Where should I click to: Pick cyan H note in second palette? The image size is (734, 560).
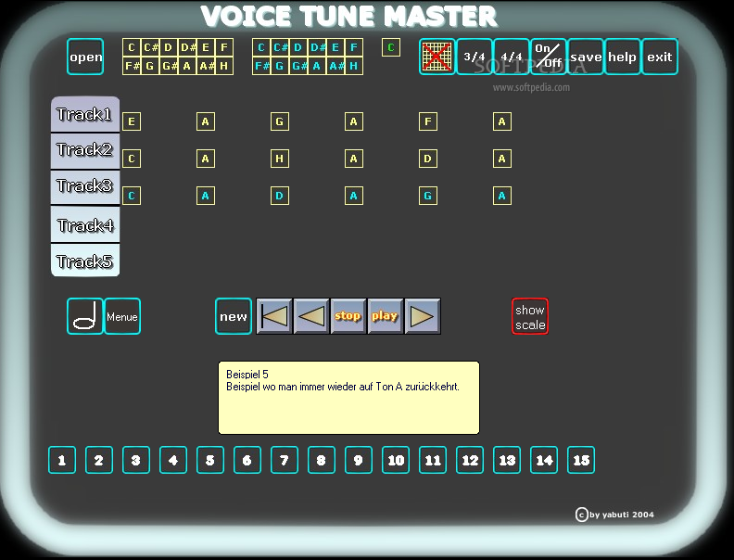(x=354, y=66)
